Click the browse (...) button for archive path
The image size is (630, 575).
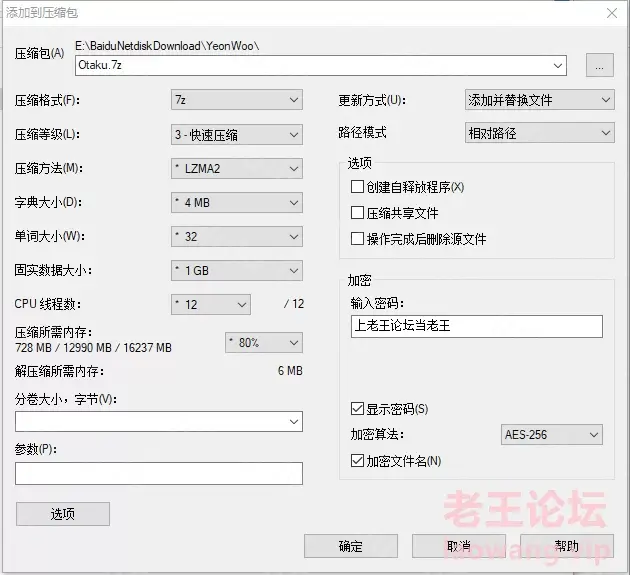[599, 65]
